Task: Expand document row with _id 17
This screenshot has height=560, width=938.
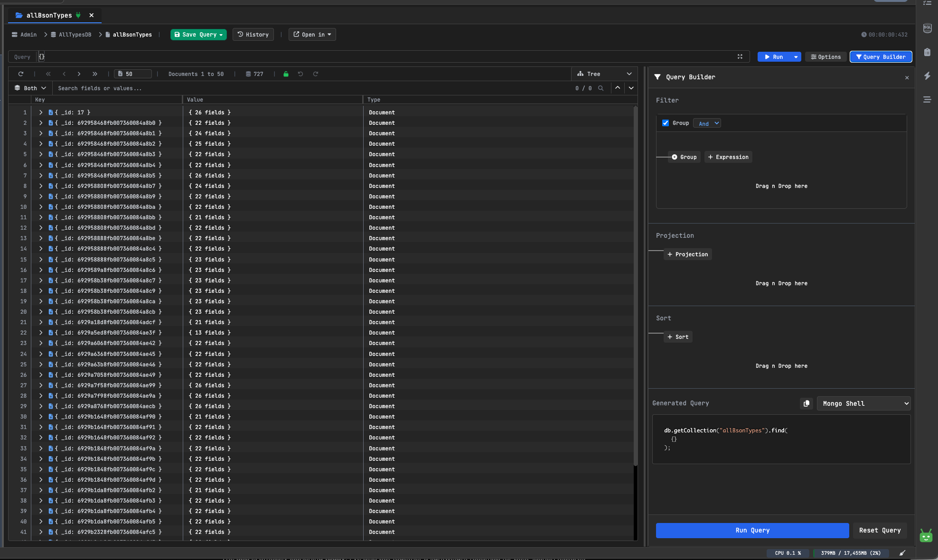Action: pyautogui.click(x=41, y=112)
